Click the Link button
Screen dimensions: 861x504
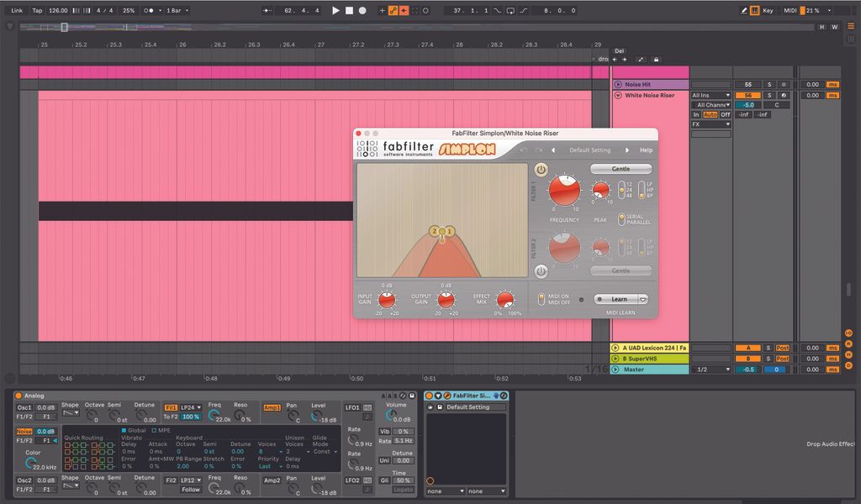point(17,10)
